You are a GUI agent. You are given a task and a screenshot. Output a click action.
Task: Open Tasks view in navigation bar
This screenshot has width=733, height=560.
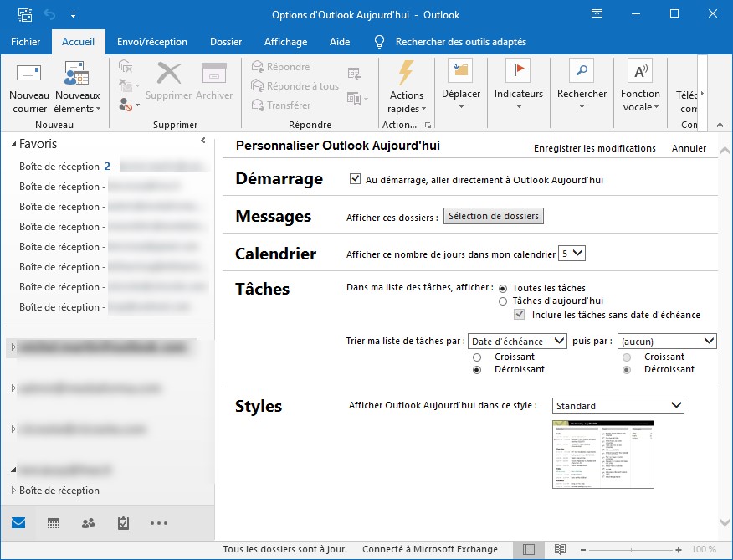123,523
